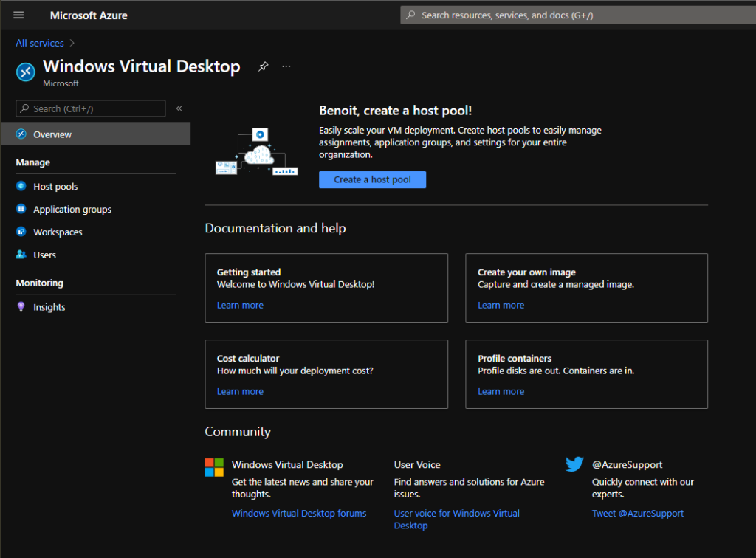The image size is (756, 558).
Task: Focus the global search resources field
Action: coord(578,15)
